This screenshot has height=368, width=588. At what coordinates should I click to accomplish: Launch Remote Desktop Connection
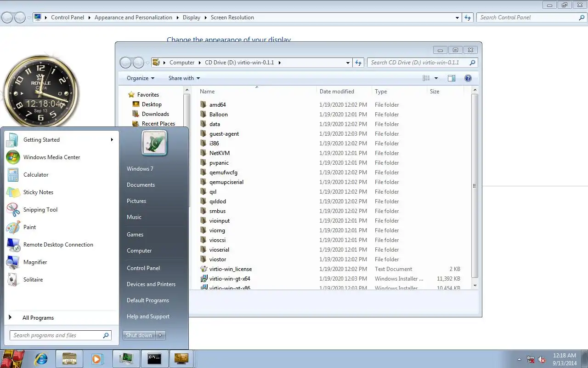click(x=58, y=245)
